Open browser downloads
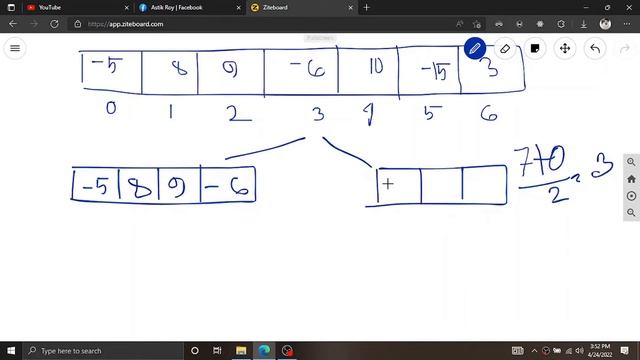640x360 pixels. click(x=584, y=24)
